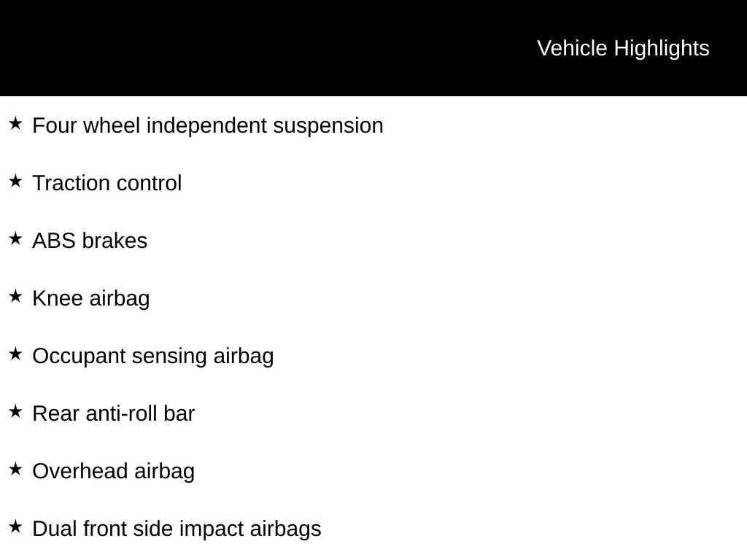Click the star beside Four wheel independent suspension

[15, 124]
